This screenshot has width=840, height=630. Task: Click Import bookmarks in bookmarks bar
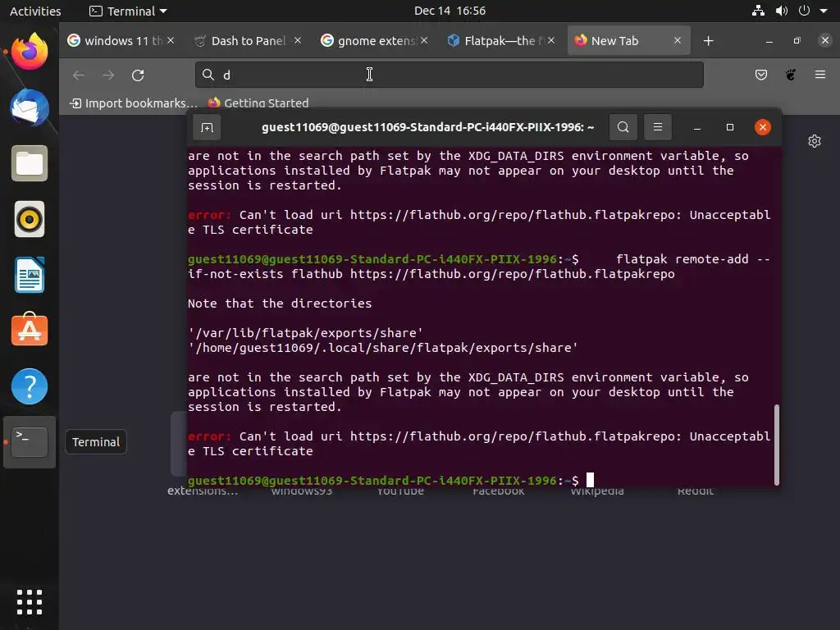[134, 103]
